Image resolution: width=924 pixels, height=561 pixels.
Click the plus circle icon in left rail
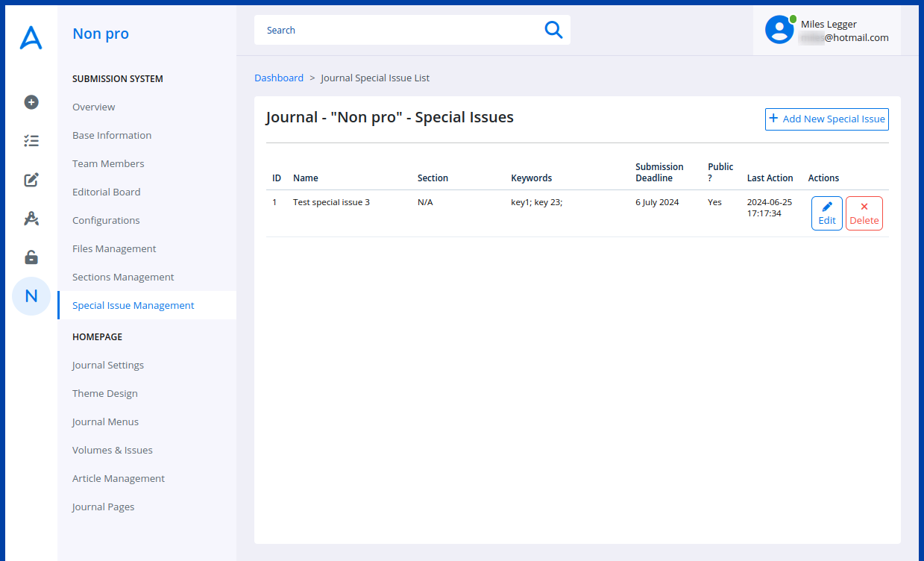(x=31, y=102)
